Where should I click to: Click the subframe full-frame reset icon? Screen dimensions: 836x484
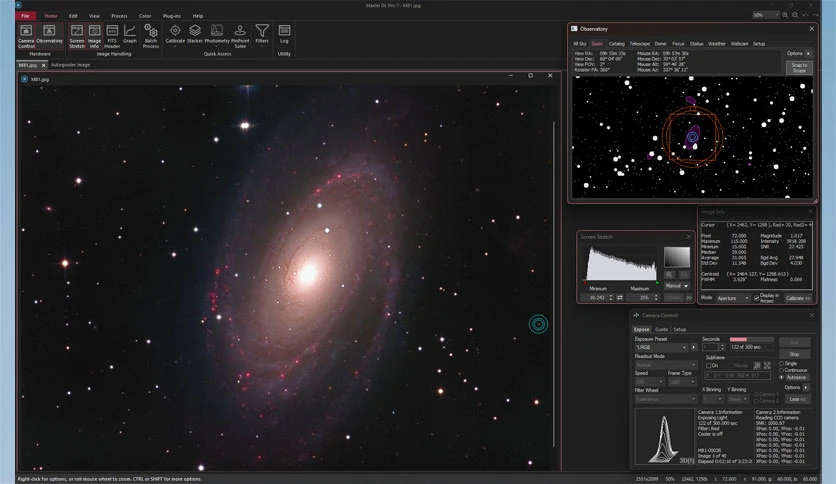767,366
